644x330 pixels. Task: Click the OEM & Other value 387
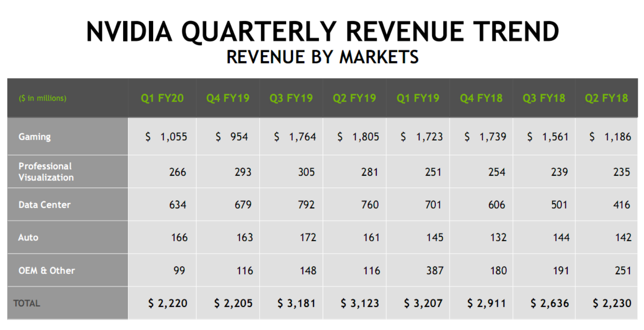tap(435, 270)
